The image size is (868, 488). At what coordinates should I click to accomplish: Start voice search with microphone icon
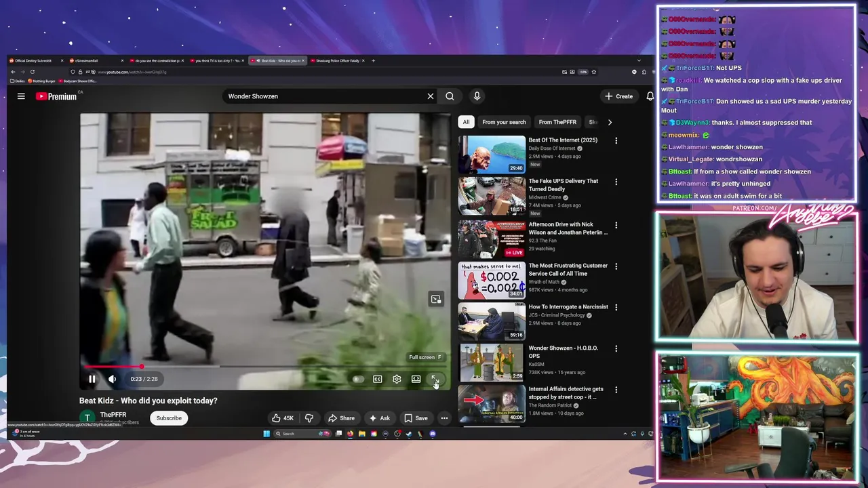pyautogui.click(x=477, y=96)
